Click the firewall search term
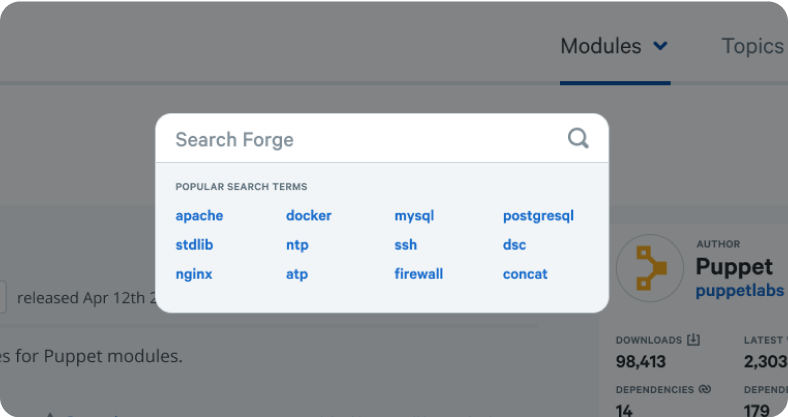Viewport: 788px width, 417px height. tap(418, 273)
